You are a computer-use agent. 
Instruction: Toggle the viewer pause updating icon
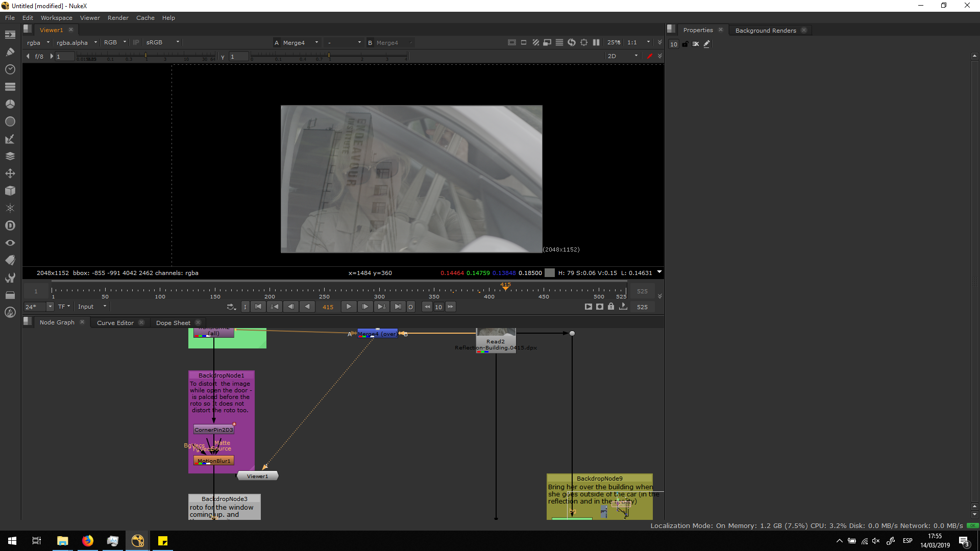[x=596, y=43]
